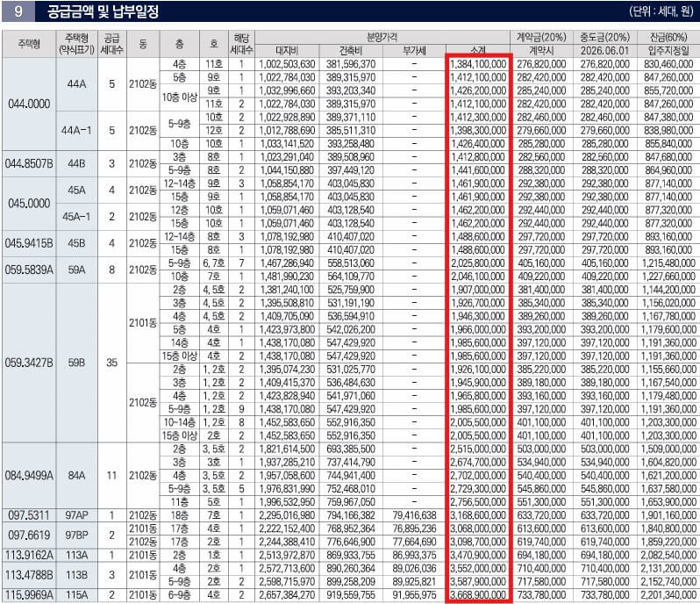Click VAT value '86,993,375'
This screenshot has width=700, height=604.
(414, 556)
